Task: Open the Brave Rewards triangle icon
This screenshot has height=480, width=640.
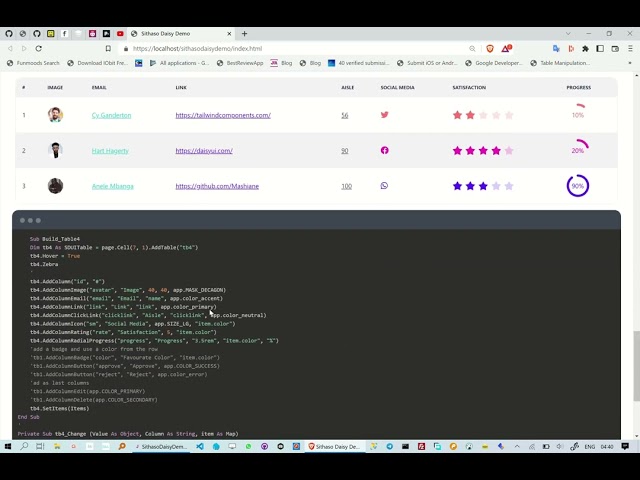Action: pos(506,49)
